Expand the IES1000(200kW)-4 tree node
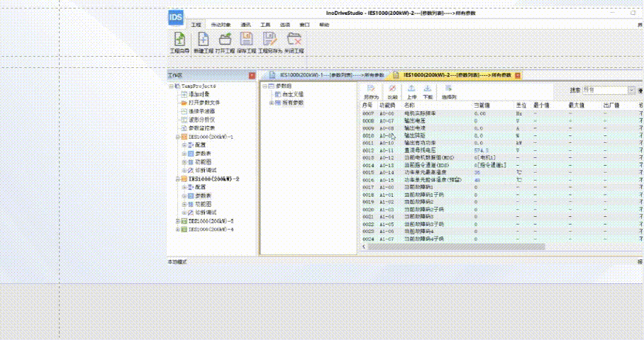The width and height of the screenshot is (644, 340). 178,229
